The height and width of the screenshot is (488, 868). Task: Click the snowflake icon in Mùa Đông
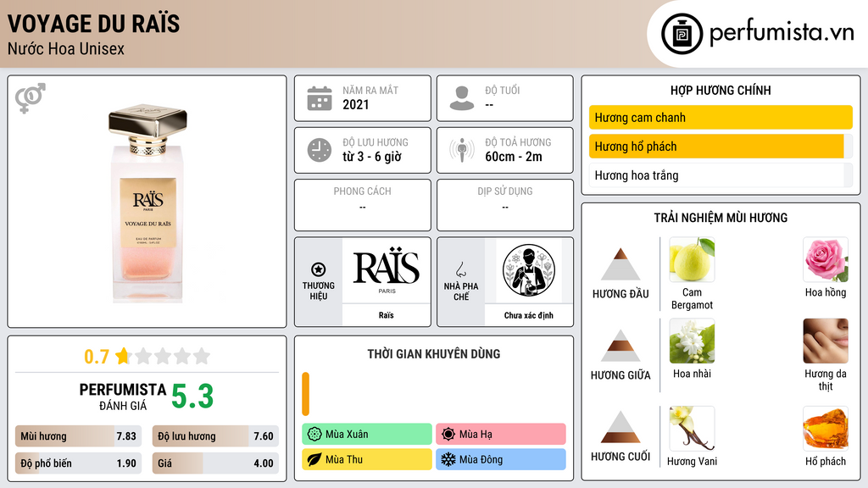[x=448, y=459]
